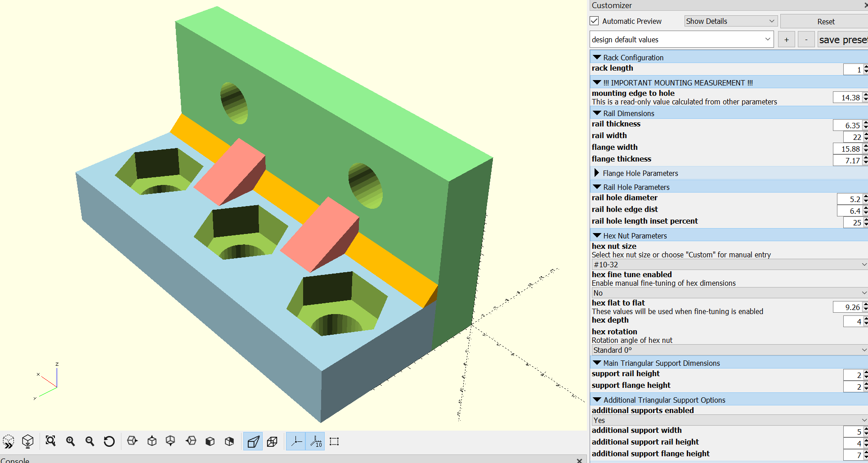The height and width of the screenshot is (463, 868).
Task: Click the rail hole diameter input field
Action: pyautogui.click(x=849, y=199)
